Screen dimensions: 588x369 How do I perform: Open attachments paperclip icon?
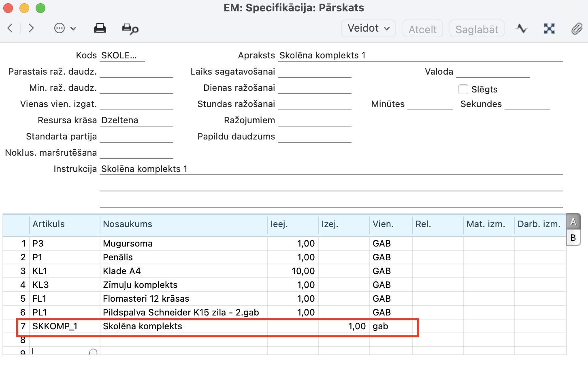[577, 28]
